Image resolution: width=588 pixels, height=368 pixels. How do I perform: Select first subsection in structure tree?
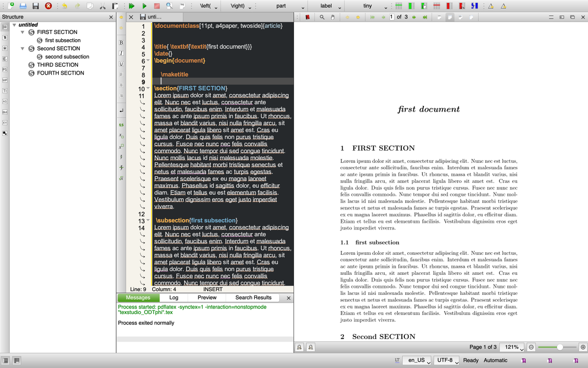(63, 40)
